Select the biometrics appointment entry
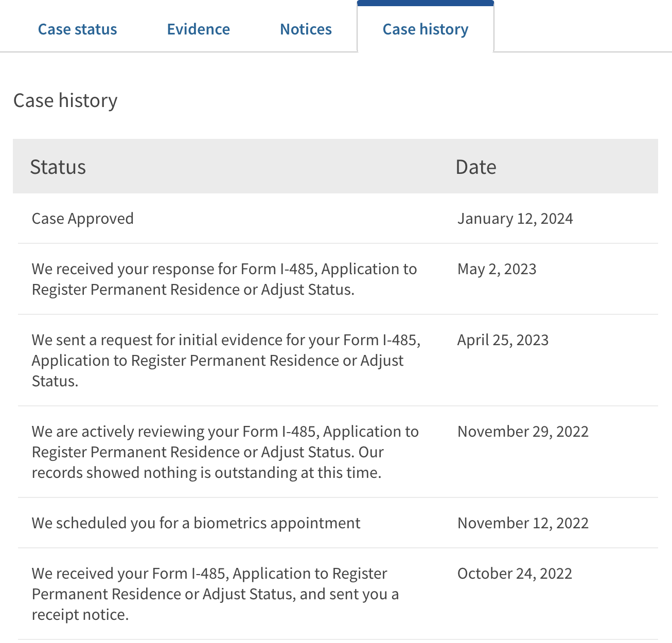The height and width of the screenshot is (643, 672). [196, 523]
